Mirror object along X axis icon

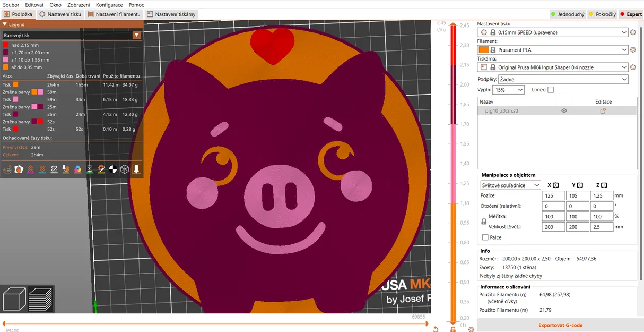click(556, 185)
